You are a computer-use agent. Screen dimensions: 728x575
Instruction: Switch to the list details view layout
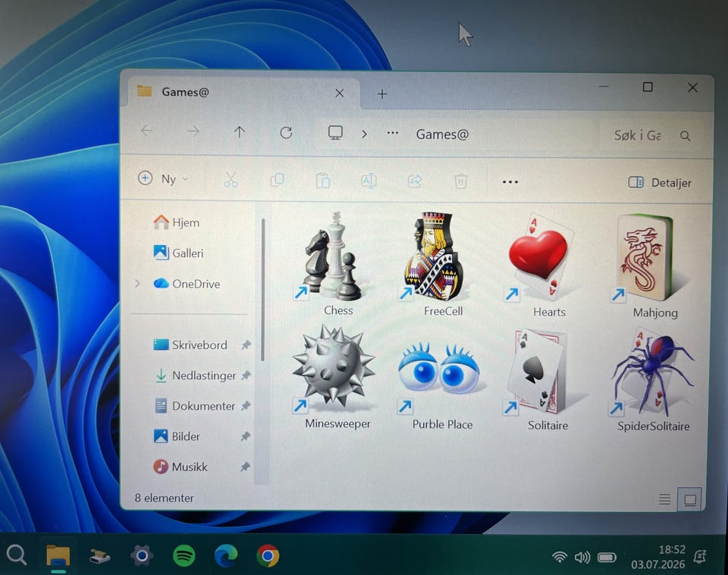pos(664,499)
